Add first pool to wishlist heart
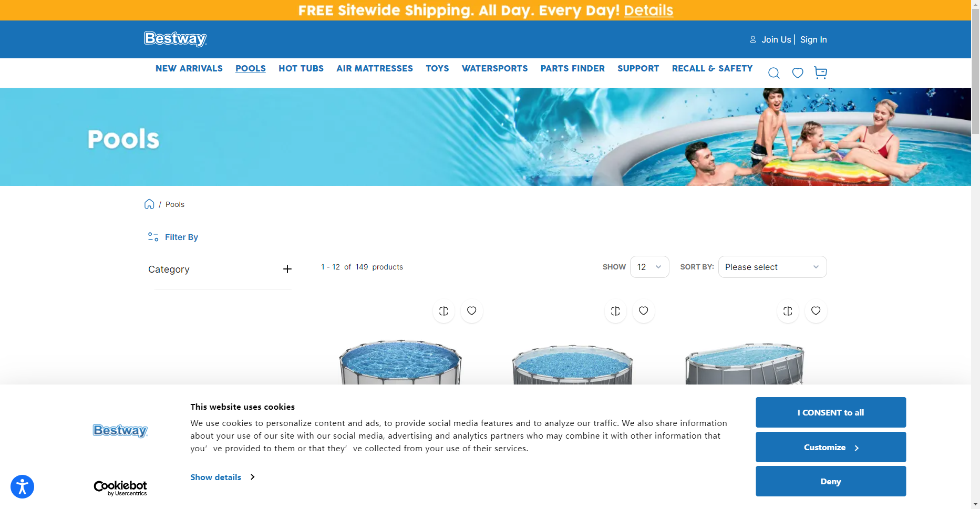980x509 pixels. tap(472, 311)
